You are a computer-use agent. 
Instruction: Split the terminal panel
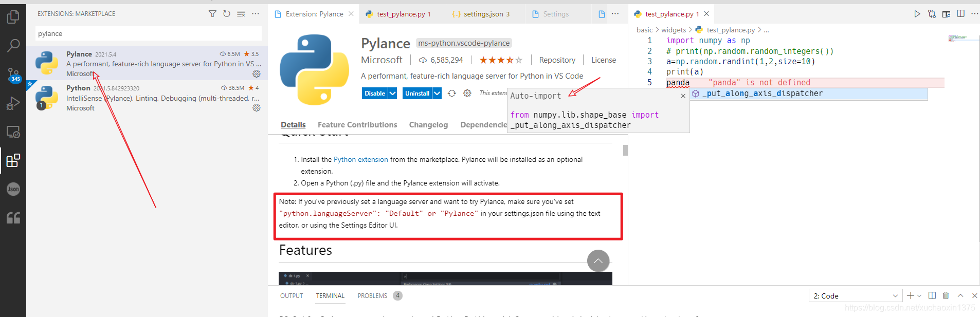[x=932, y=295]
